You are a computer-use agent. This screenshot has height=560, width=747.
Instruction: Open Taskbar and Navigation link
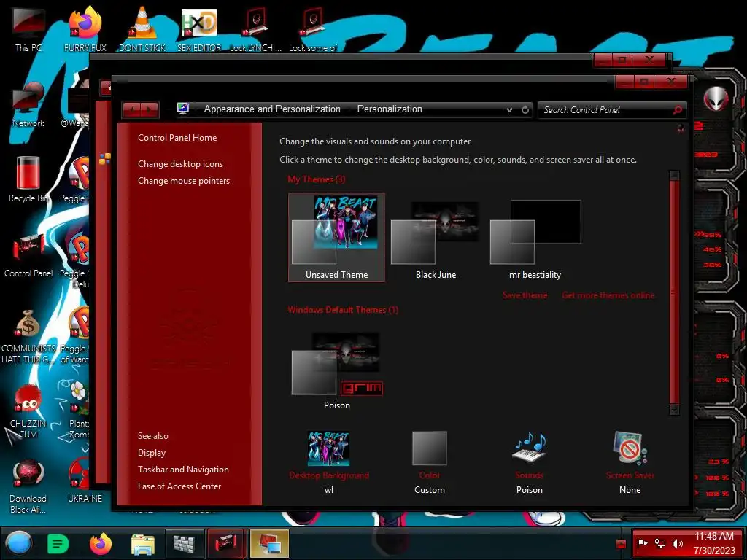[183, 469]
